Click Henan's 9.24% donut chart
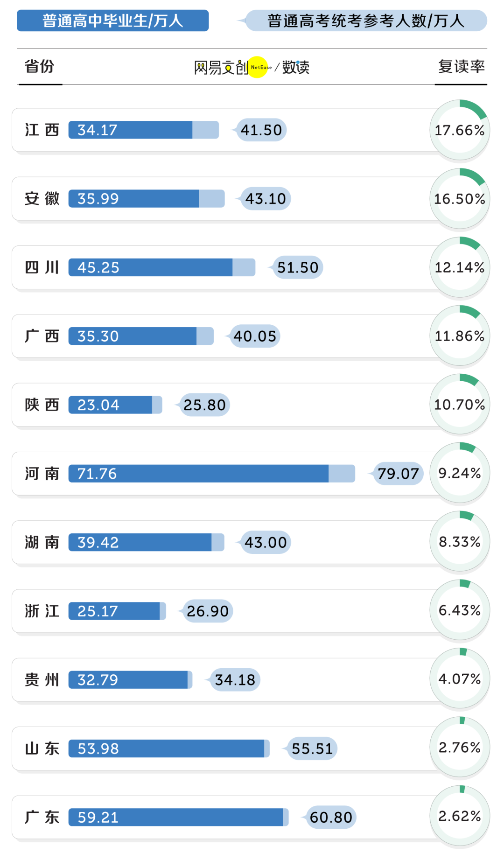Screen dimensions: 504x853 click(x=460, y=473)
